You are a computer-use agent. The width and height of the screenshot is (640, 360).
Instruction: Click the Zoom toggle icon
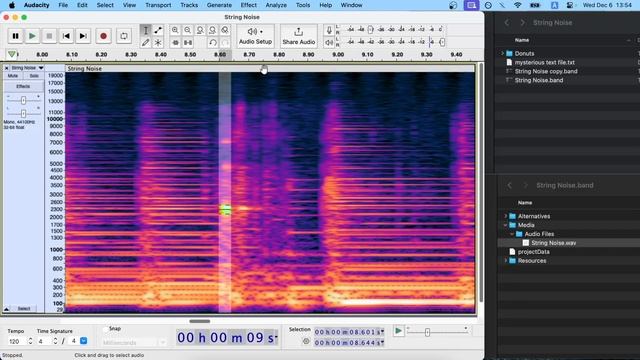tap(225, 30)
